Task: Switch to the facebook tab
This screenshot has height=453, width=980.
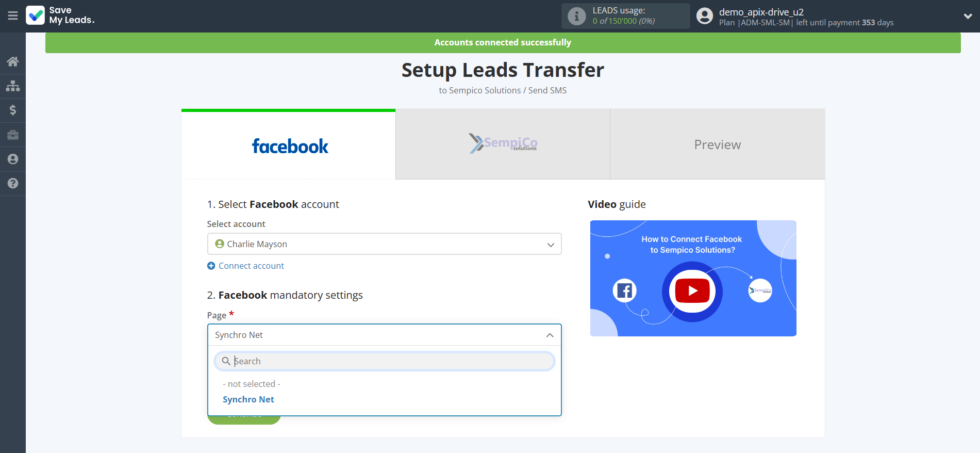Action: click(x=289, y=145)
